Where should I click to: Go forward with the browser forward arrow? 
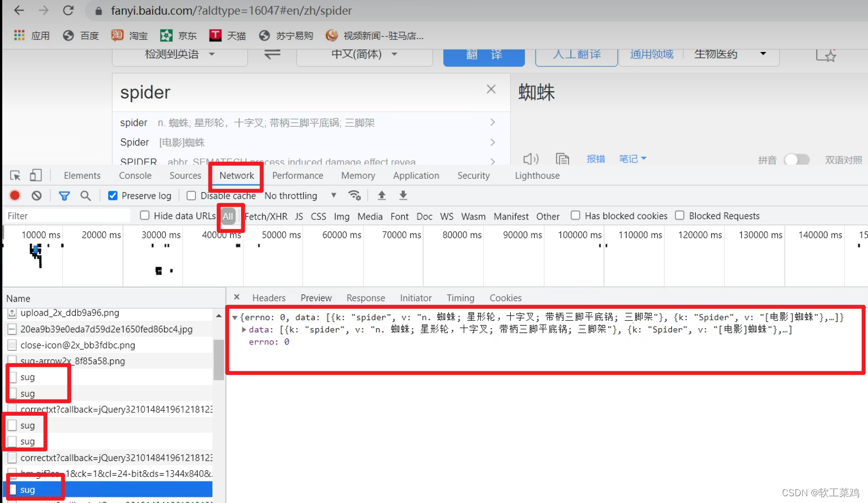tap(44, 10)
